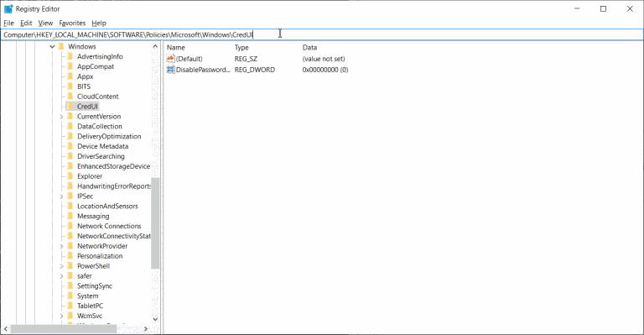
Task: Click the CurrentVersion folder icon
Action: pyautogui.click(x=70, y=117)
